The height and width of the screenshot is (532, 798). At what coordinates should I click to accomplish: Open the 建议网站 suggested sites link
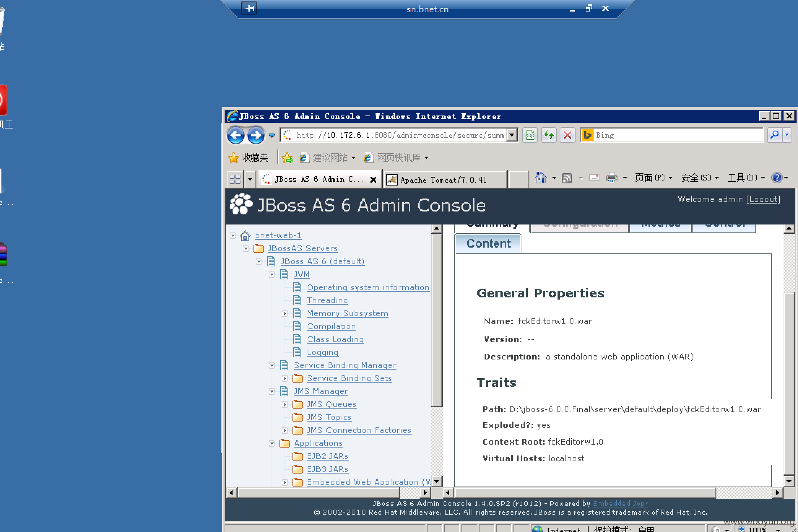tap(327, 158)
